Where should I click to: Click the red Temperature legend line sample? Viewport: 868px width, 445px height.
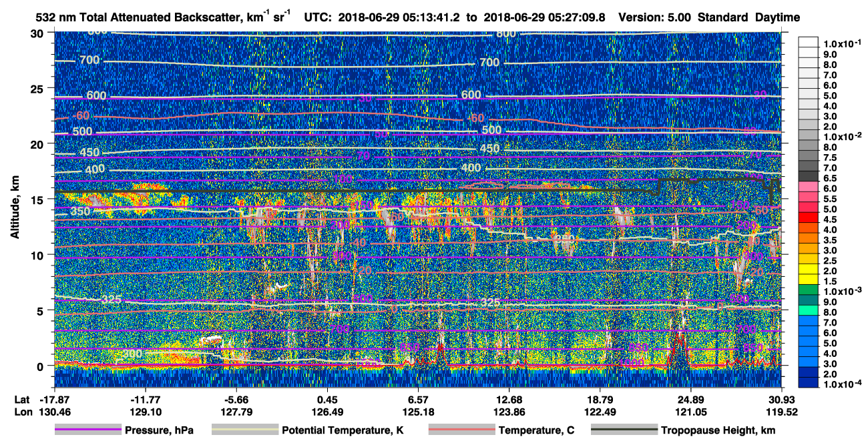click(x=461, y=430)
